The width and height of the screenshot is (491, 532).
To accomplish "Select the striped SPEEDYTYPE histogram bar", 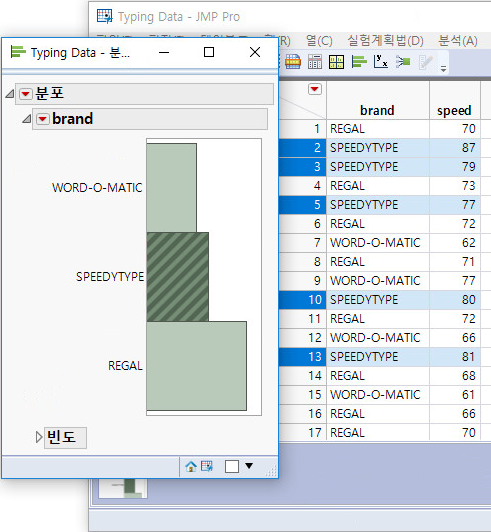I will pos(178,277).
